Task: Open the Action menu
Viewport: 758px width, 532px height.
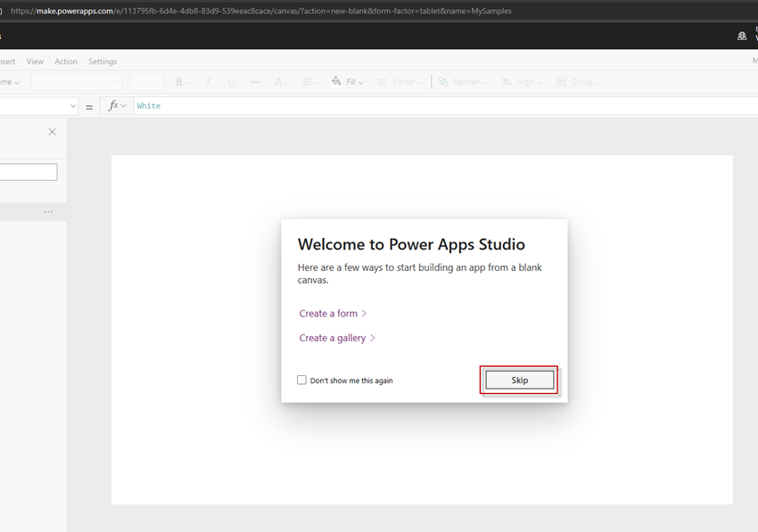Action: coord(65,61)
